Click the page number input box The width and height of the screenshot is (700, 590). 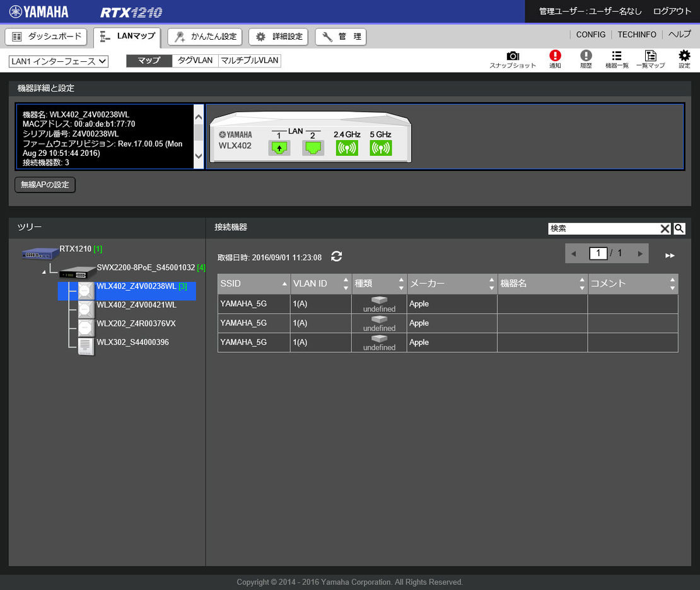coord(598,253)
